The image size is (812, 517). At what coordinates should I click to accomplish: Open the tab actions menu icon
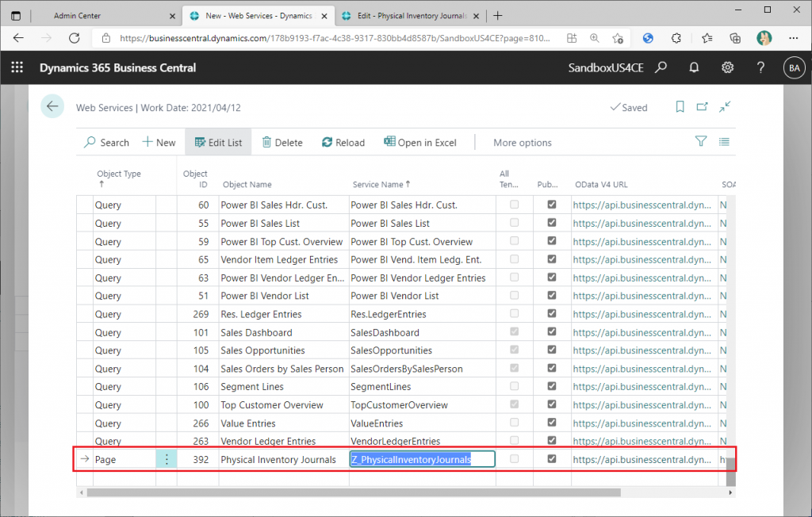tap(16, 16)
